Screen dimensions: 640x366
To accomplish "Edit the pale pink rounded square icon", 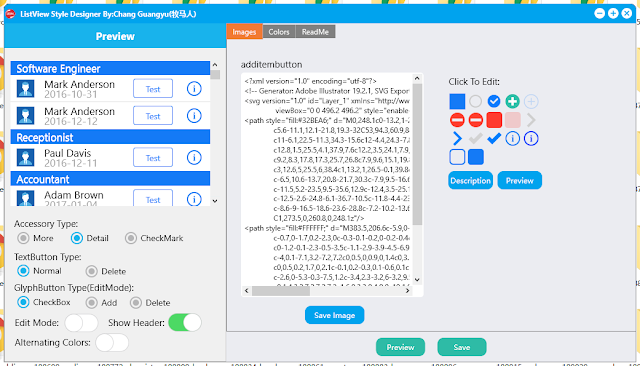I will 513,120.
